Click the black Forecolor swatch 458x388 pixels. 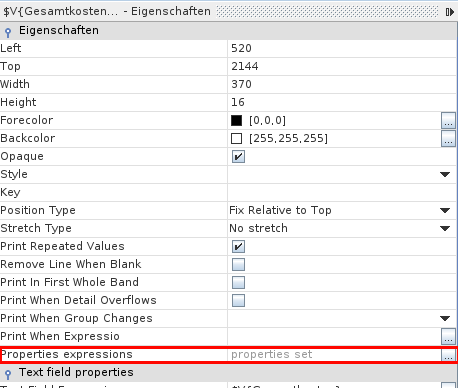[236, 120]
